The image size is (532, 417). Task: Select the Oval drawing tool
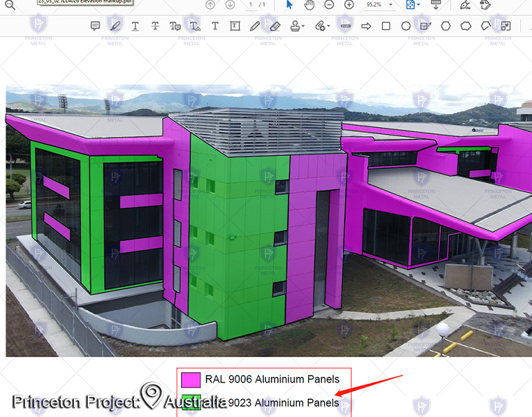point(406,26)
